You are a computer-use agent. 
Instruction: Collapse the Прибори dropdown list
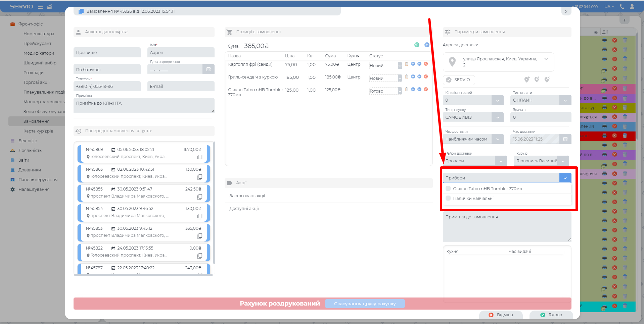click(565, 178)
